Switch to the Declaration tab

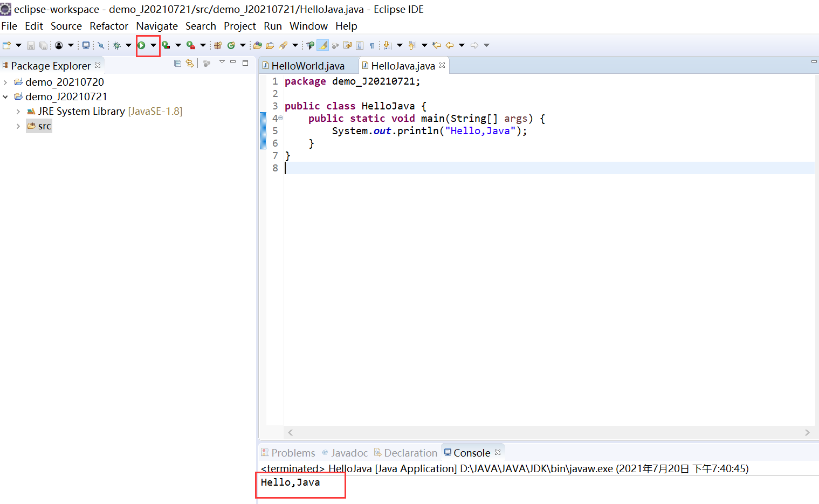405,453
